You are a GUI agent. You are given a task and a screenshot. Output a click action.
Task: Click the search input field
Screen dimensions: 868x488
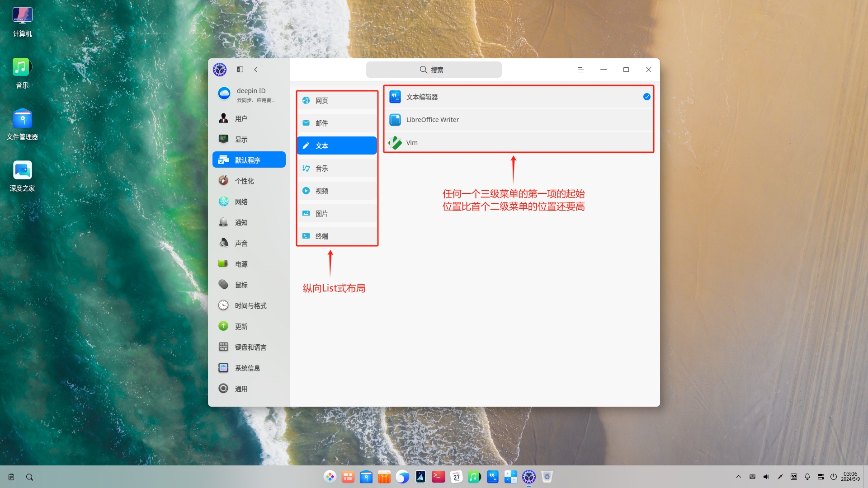[434, 70]
